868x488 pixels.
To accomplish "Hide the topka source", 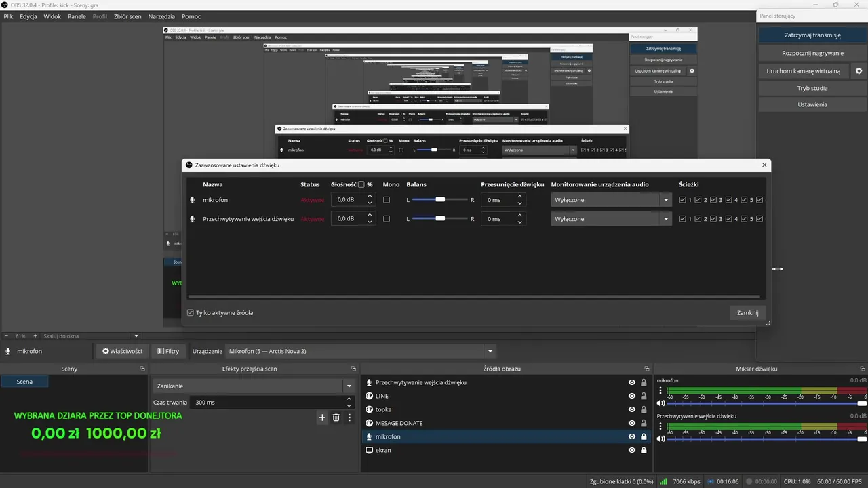I will (x=632, y=409).
